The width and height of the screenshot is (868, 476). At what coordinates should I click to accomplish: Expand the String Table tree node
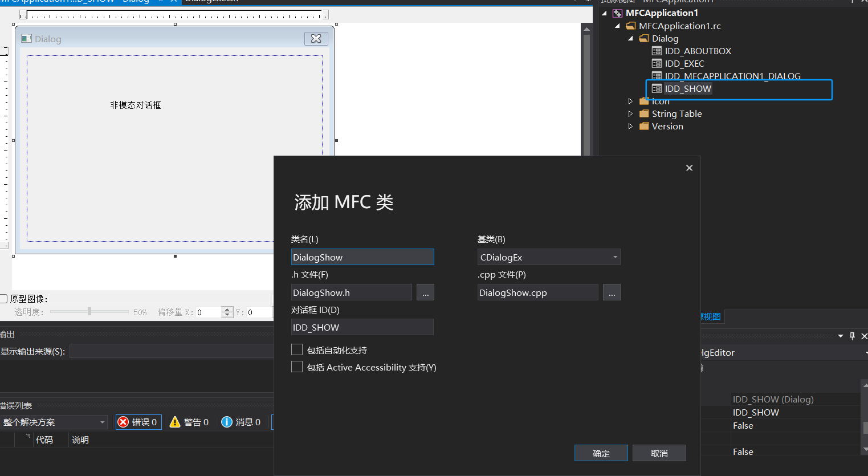[x=630, y=113]
